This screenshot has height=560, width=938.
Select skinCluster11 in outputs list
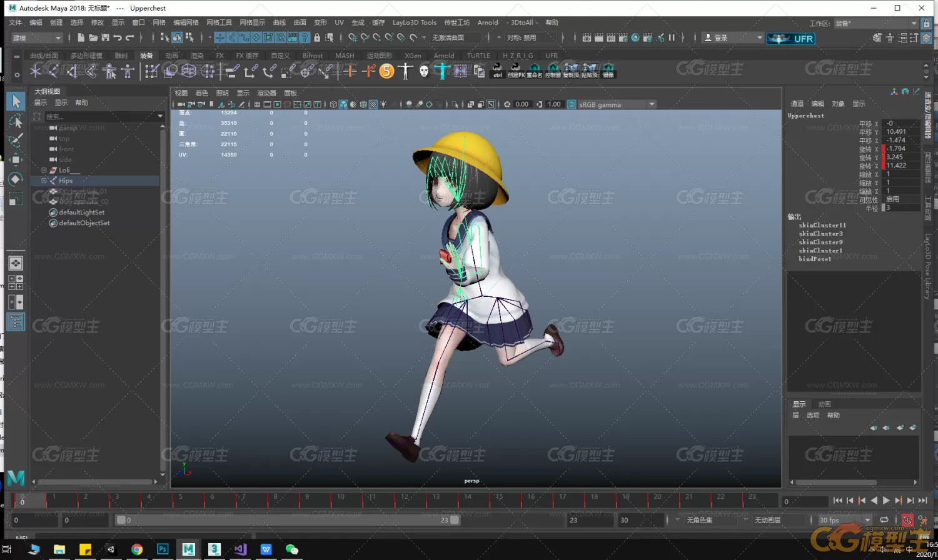click(x=822, y=225)
